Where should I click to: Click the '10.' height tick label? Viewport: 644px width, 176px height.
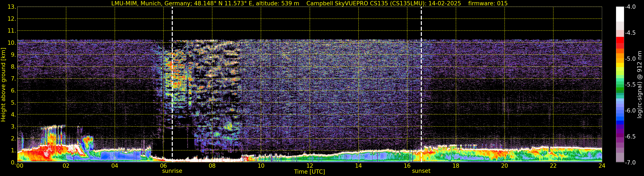point(12,43)
